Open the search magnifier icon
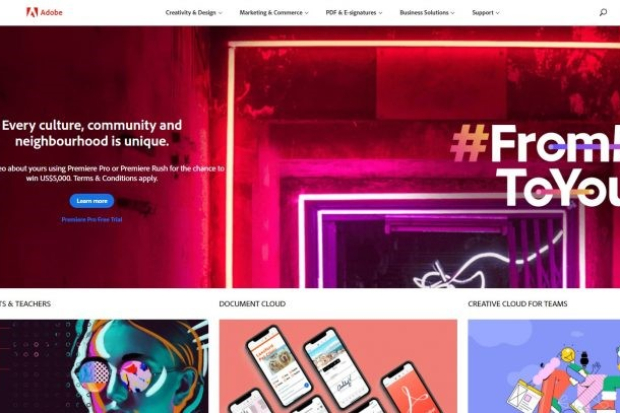The height and width of the screenshot is (413, 620). 603,12
